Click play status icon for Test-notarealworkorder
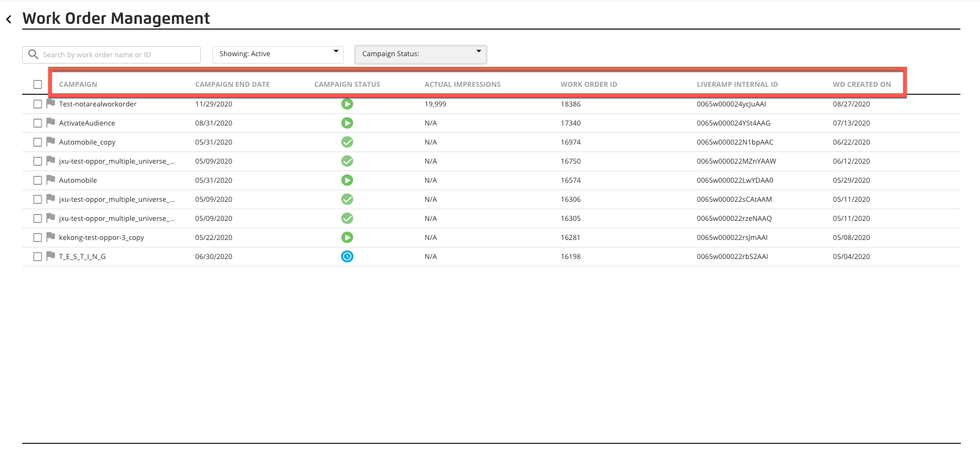The image size is (980, 464). tap(347, 104)
